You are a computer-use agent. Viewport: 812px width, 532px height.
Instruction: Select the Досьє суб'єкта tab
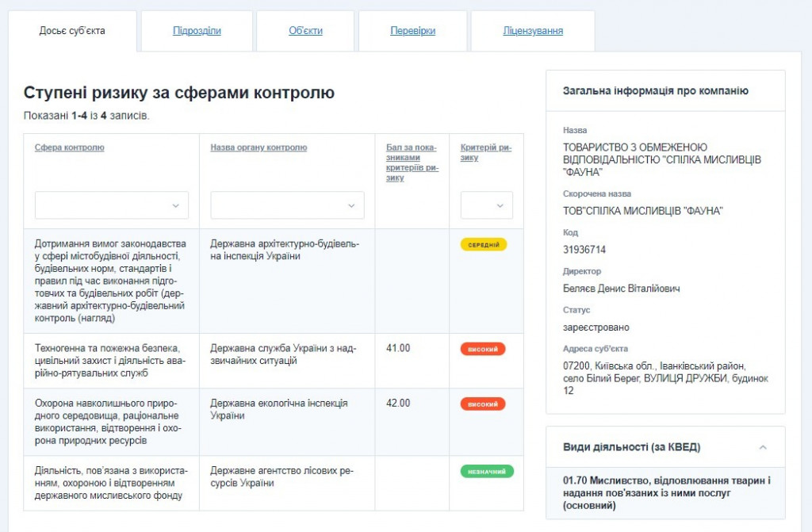(x=72, y=31)
